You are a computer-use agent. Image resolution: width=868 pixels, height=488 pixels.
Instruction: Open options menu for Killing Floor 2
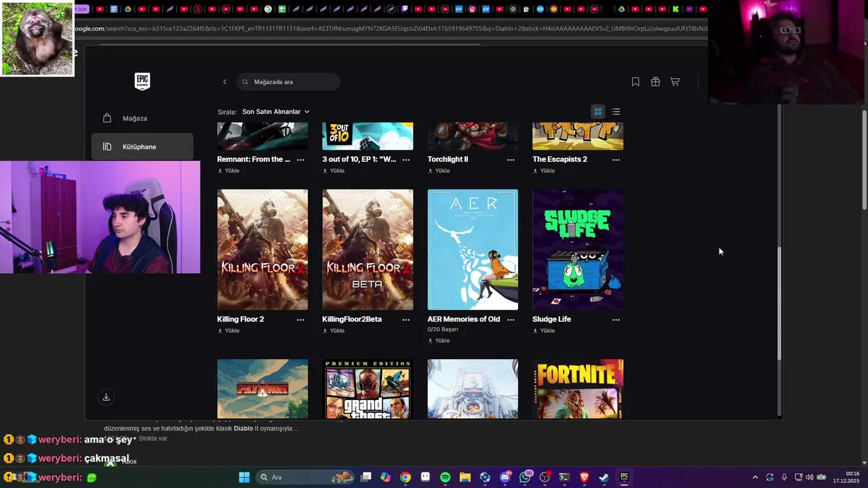300,320
